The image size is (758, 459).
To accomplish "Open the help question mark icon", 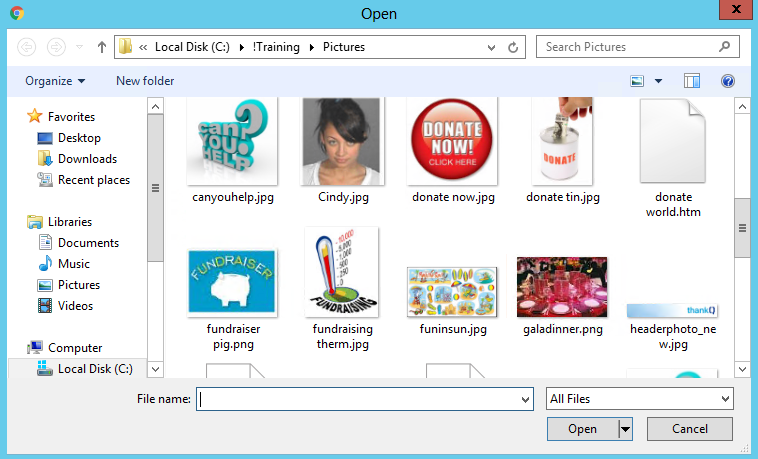I will 728,81.
